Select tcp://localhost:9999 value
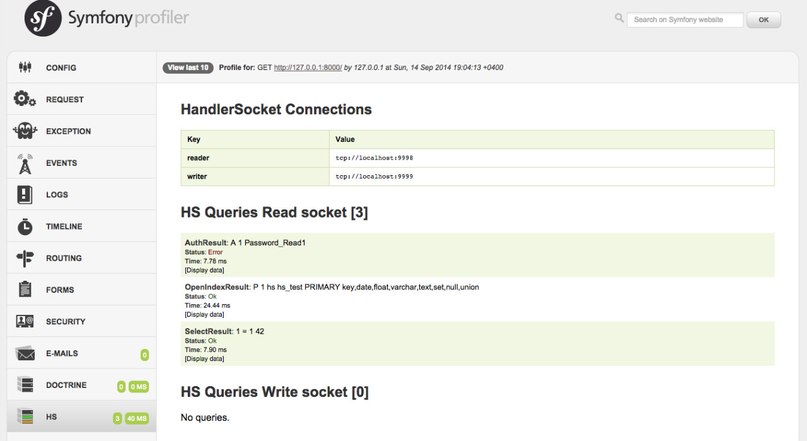The image size is (807, 441). click(x=374, y=177)
